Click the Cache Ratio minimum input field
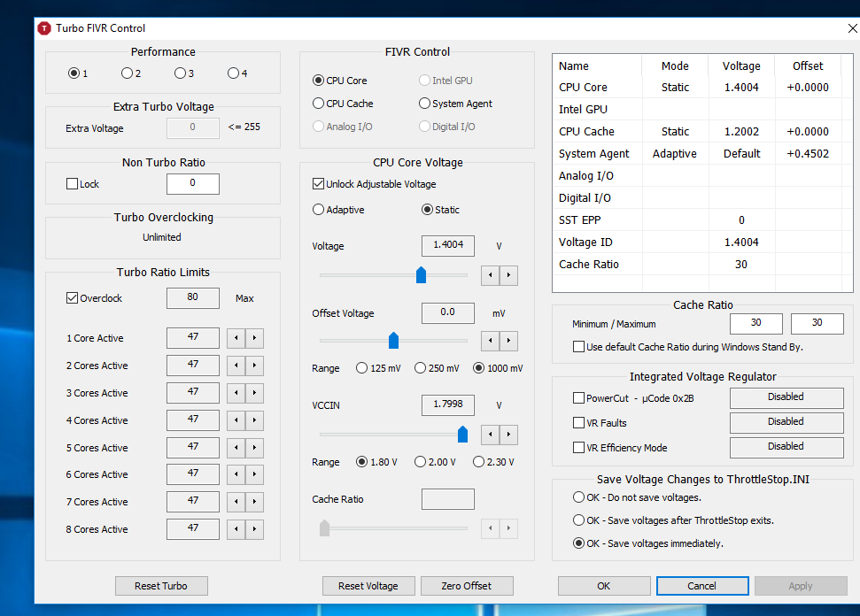This screenshot has height=616, width=860. point(756,323)
